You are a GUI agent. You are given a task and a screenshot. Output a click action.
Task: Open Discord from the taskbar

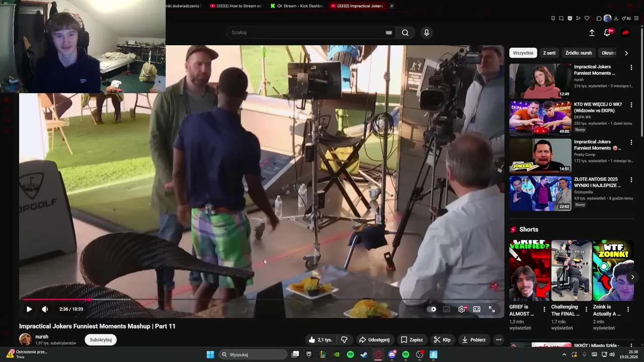coord(392,354)
